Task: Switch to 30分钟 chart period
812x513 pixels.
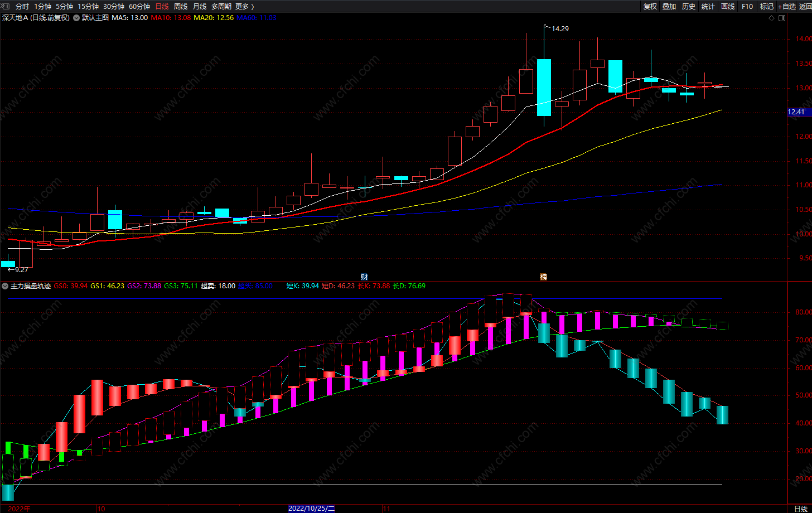Action: click(114, 7)
